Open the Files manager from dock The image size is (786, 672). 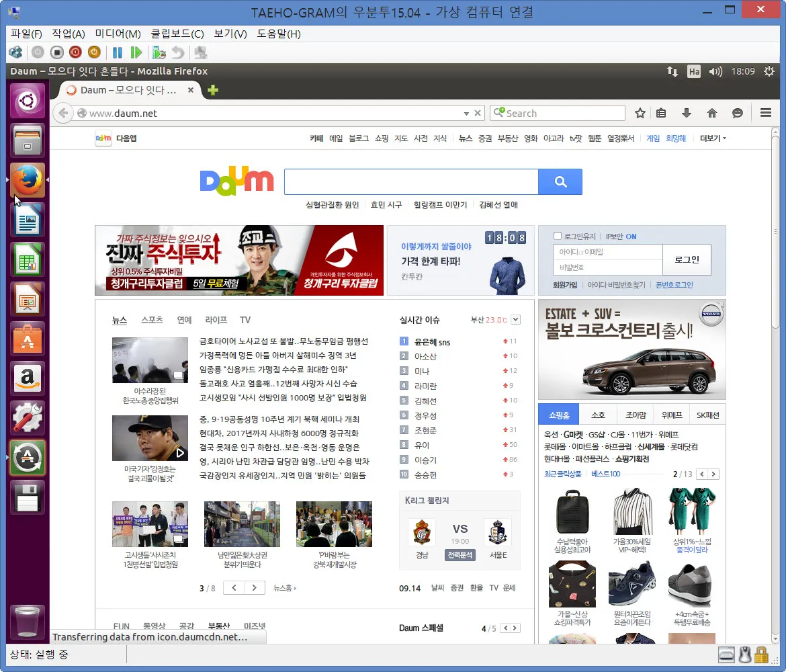click(x=28, y=140)
